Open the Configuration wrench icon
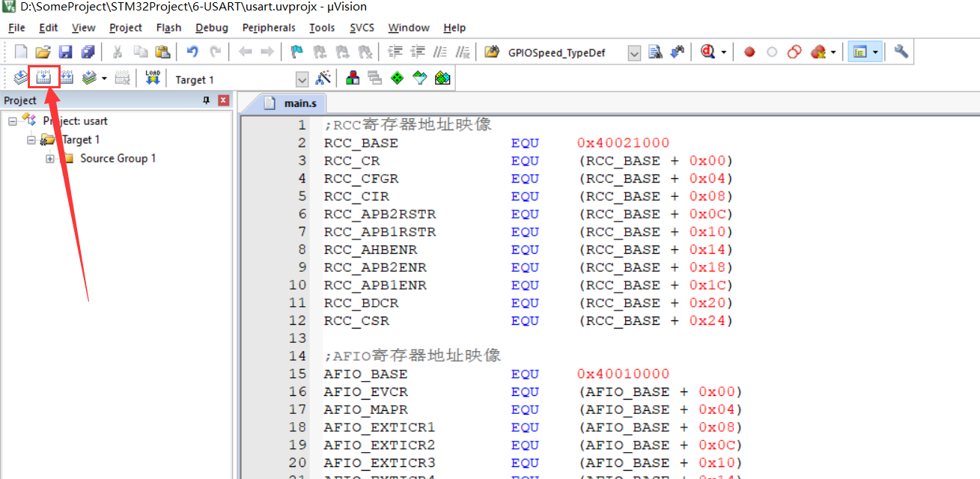Viewport: 980px width, 479px height. (x=901, y=52)
